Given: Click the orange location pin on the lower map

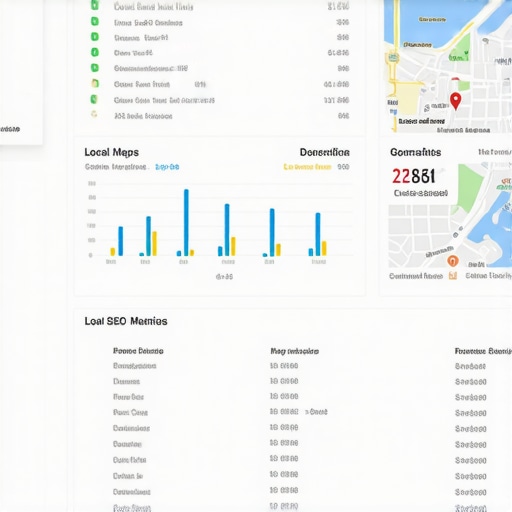Looking at the screenshot, I should coord(452,261).
